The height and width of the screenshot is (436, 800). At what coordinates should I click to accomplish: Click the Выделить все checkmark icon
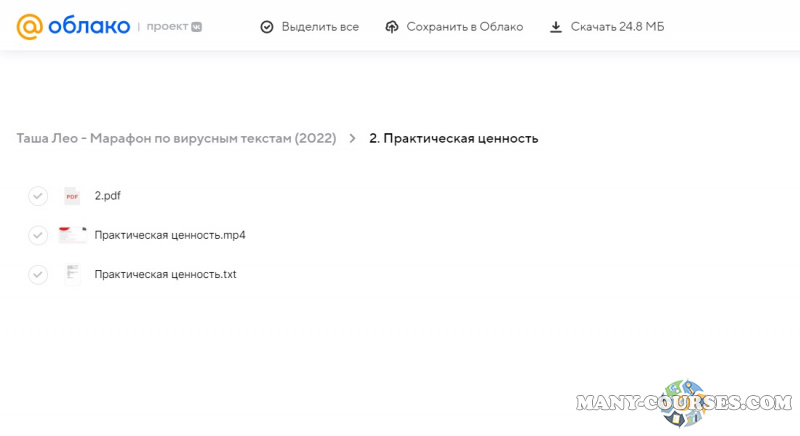[267, 27]
